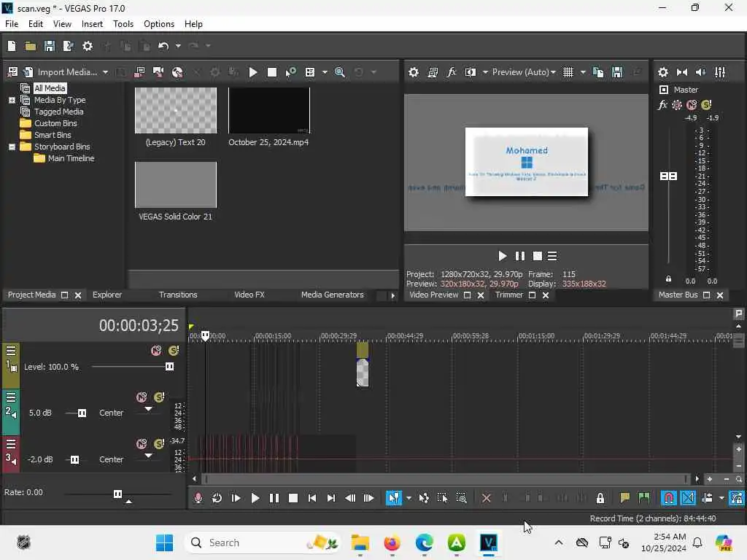Click the New project icon

point(12,46)
